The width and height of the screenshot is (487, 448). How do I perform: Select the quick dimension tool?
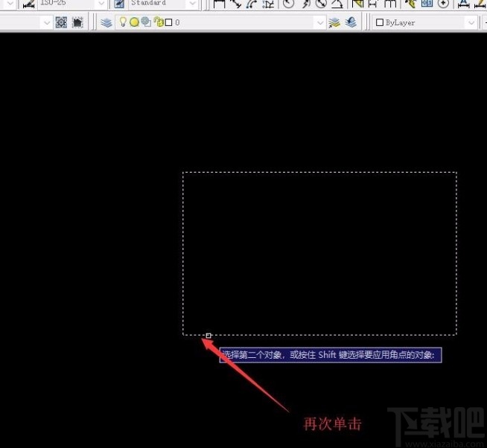click(357, 4)
